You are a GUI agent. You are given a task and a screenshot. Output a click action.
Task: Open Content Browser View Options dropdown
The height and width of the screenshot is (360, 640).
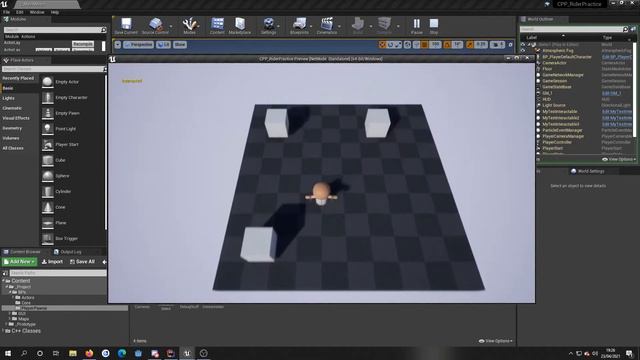tap(496, 341)
